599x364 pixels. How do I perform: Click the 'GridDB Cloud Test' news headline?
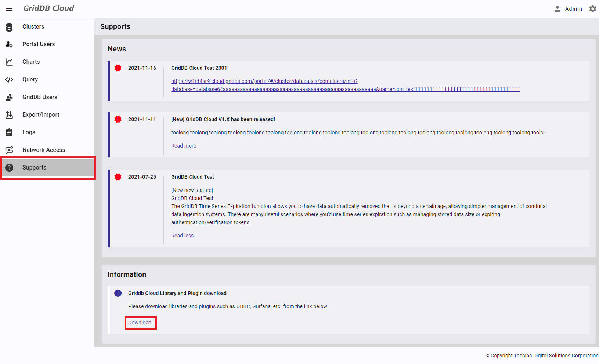pyautogui.click(x=192, y=177)
